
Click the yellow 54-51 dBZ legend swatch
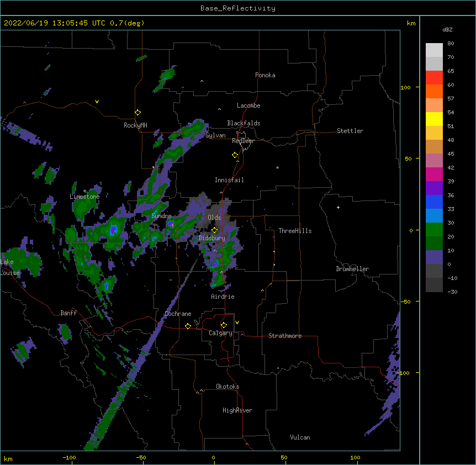pyautogui.click(x=434, y=119)
